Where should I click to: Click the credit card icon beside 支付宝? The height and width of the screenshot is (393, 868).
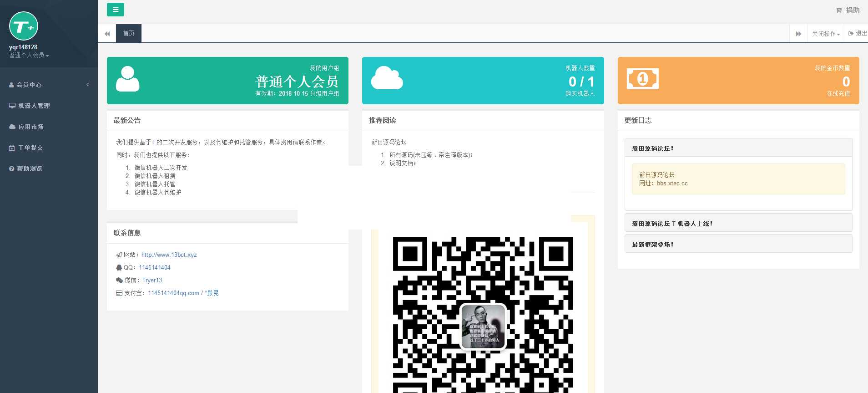coord(119,293)
